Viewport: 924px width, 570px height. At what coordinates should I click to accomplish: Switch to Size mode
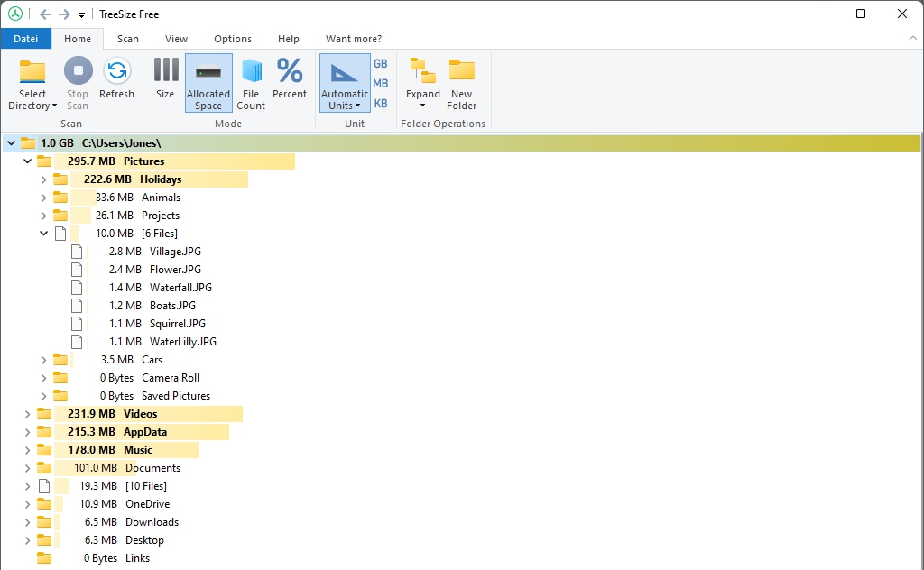pyautogui.click(x=165, y=72)
